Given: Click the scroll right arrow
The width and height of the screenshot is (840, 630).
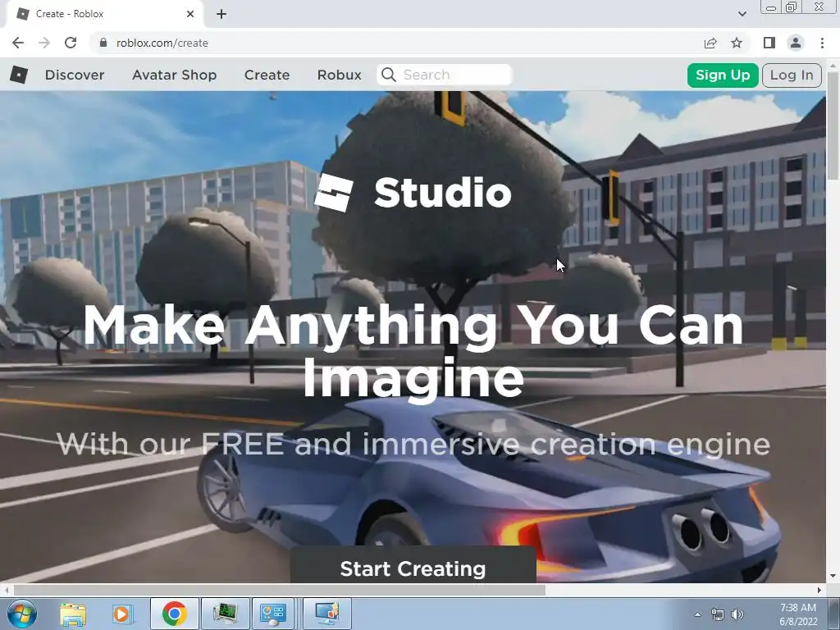Looking at the screenshot, I should 819,590.
